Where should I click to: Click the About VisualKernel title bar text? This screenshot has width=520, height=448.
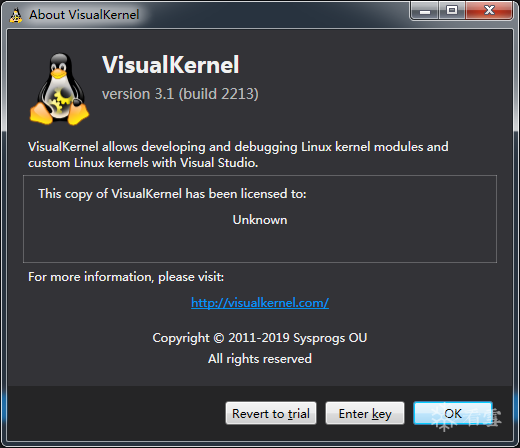(x=84, y=15)
